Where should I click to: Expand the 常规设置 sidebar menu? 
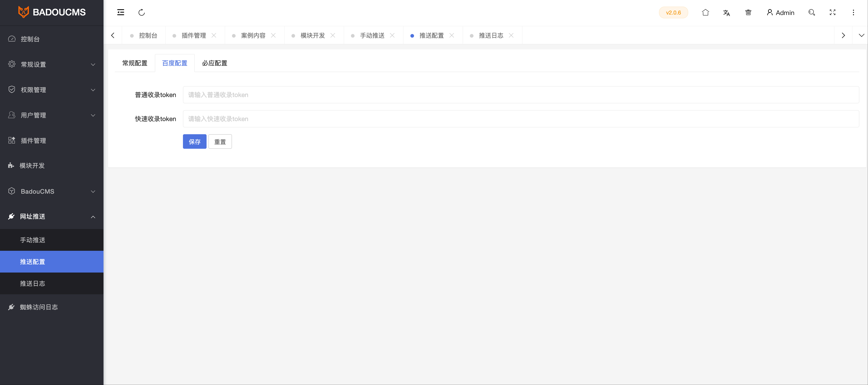[x=52, y=64]
